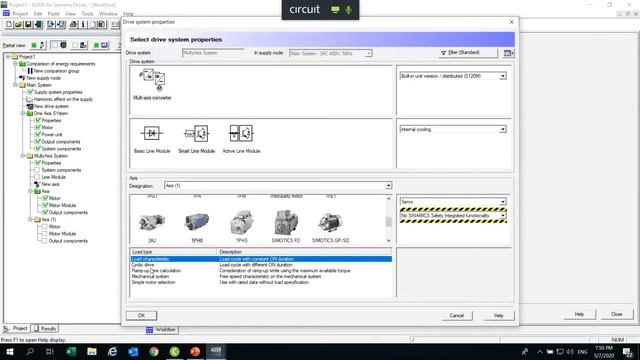Click Supply system properties checkmark in tree

(x=30, y=92)
